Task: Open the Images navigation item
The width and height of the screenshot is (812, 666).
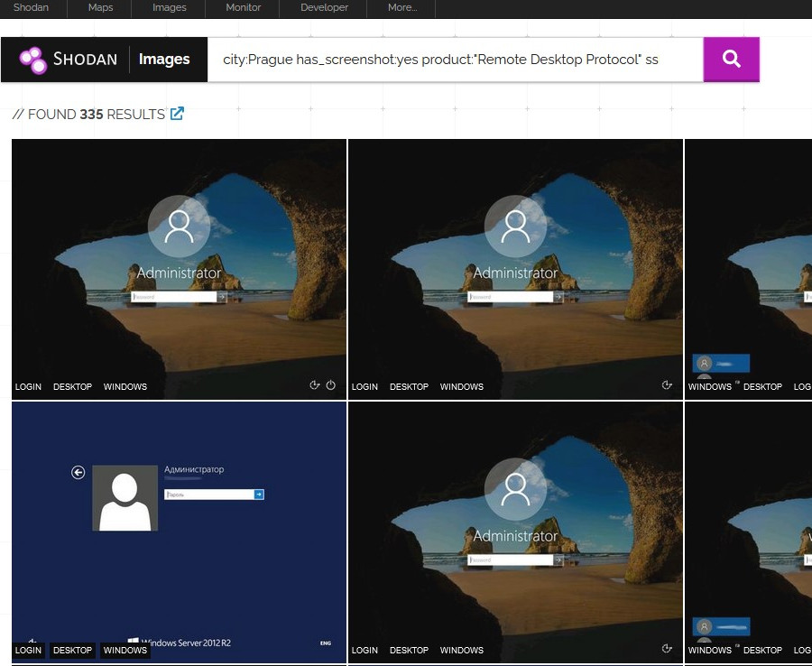Action: pyautogui.click(x=170, y=8)
